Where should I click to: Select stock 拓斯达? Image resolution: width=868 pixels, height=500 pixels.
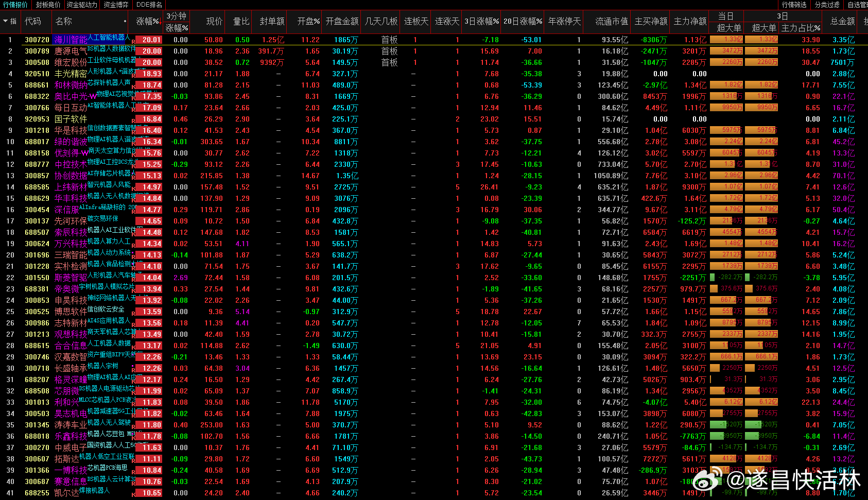(67, 459)
